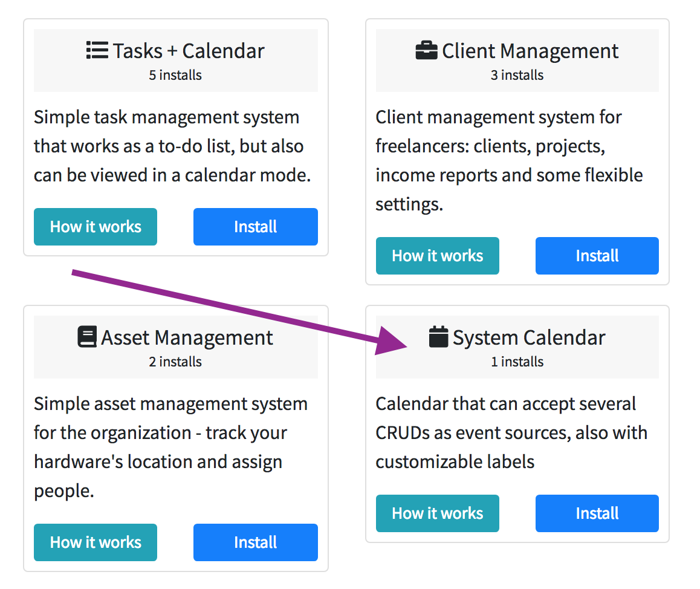Click the Asset Management description text
Viewport: 700px width, 589px height.
point(170,447)
